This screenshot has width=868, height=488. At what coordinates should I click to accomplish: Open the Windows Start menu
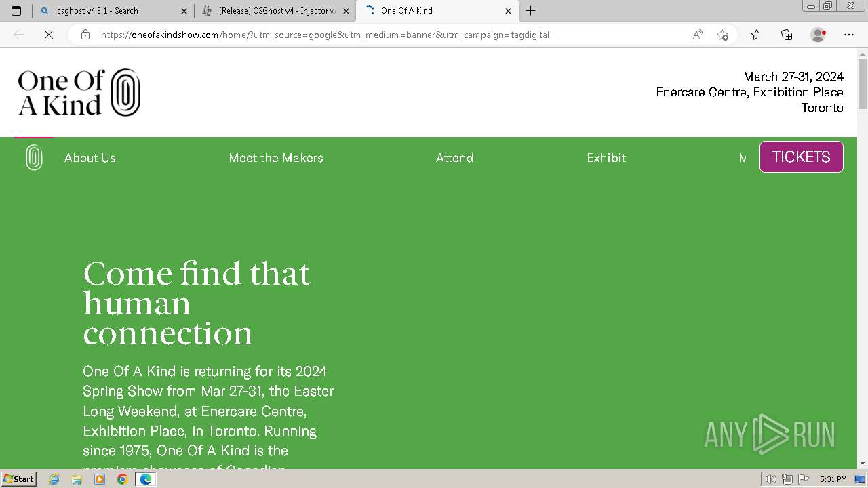[18, 479]
